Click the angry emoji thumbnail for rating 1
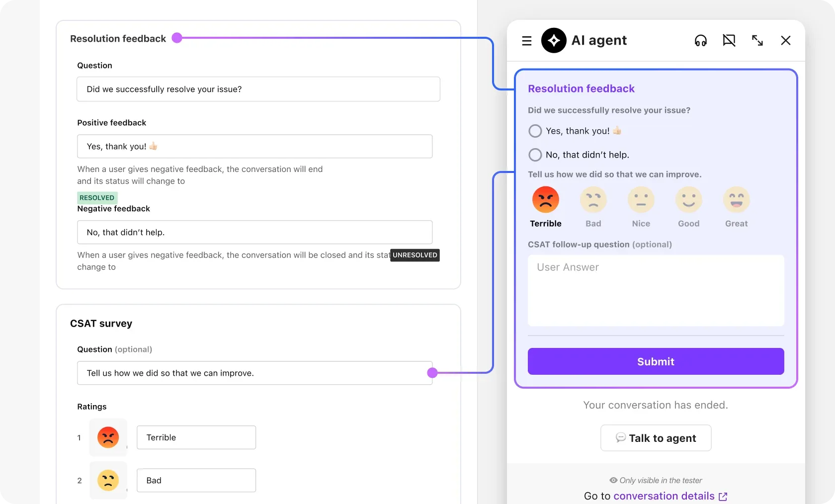This screenshot has width=835, height=504. point(108,437)
